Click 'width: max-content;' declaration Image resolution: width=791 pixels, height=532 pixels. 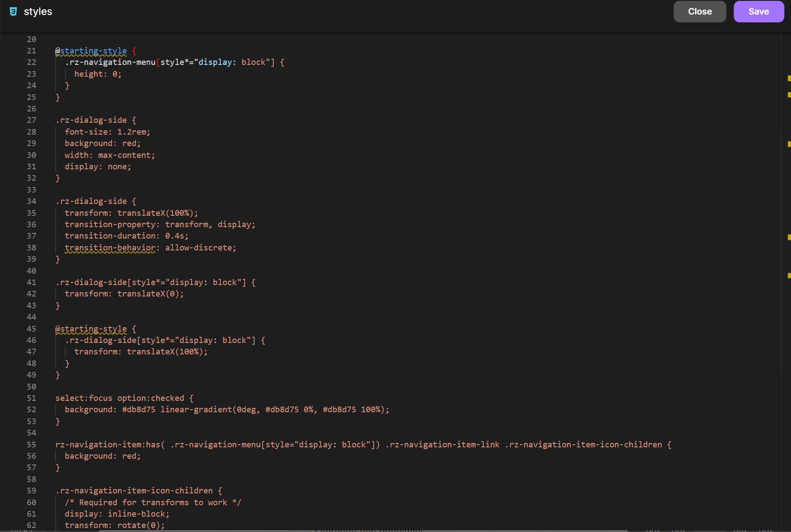point(110,155)
